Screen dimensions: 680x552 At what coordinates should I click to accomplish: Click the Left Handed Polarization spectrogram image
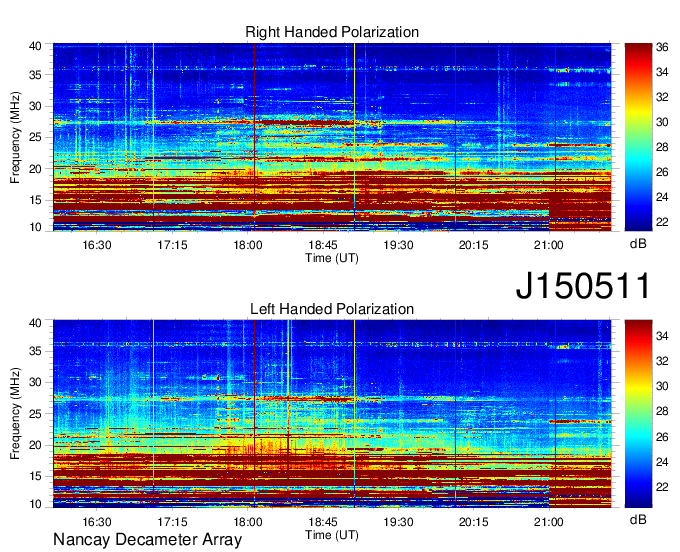pos(332,414)
